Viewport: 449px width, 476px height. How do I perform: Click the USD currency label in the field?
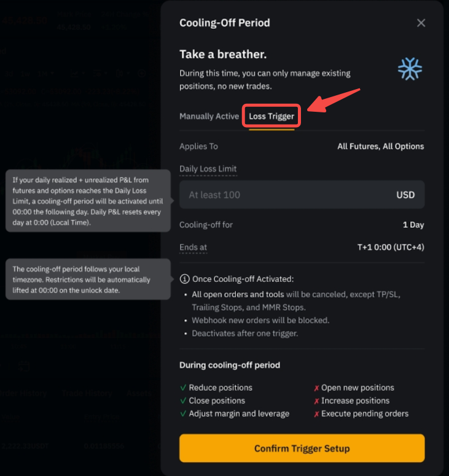(405, 195)
